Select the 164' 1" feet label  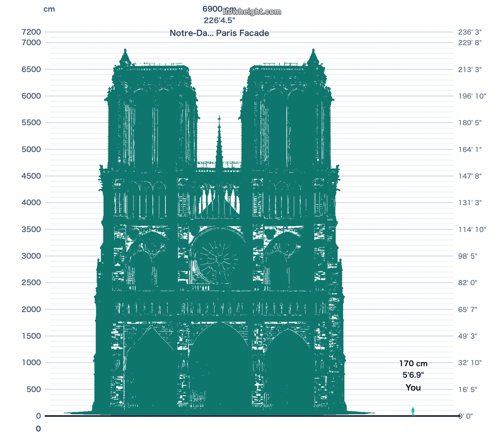pyautogui.click(x=470, y=149)
